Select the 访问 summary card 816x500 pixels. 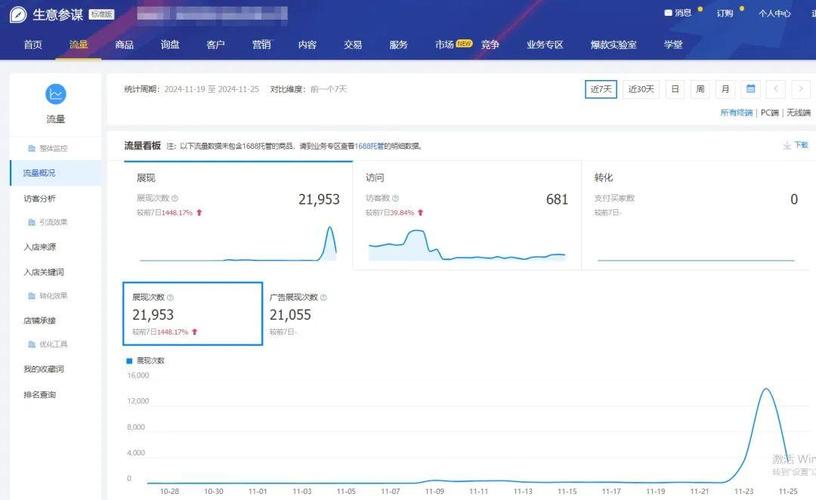click(x=467, y=215)
